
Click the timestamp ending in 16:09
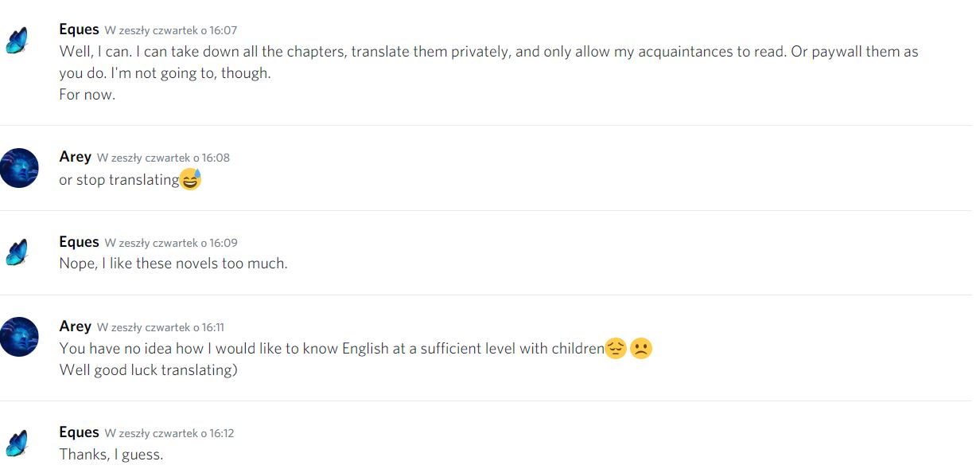[x=171, y=243]
